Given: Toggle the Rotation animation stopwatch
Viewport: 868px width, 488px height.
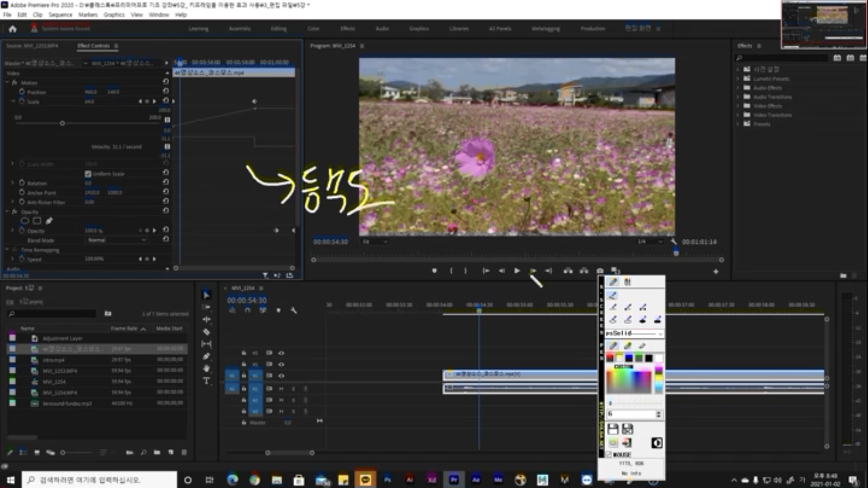Looking at the screenshot, I should click(21, 183).
